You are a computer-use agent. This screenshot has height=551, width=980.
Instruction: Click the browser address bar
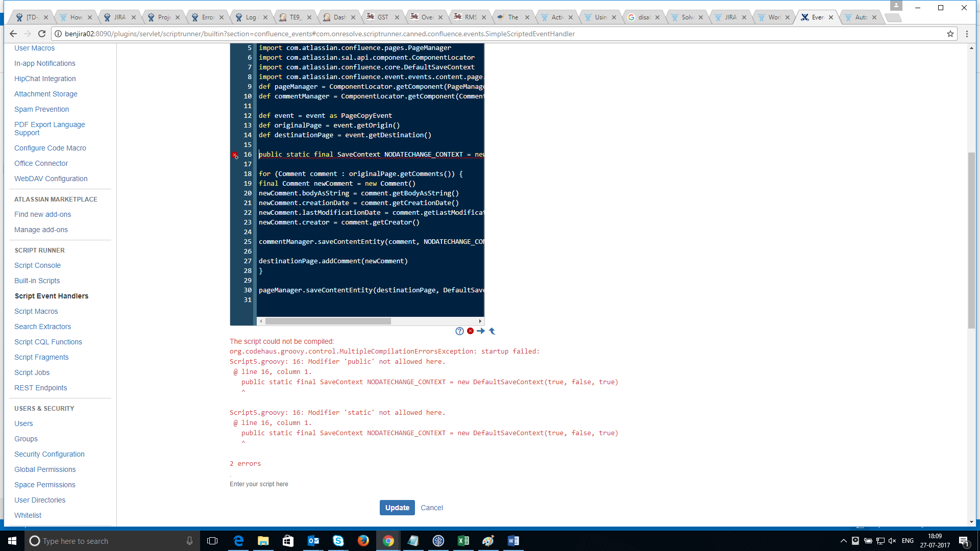[500, 34]
